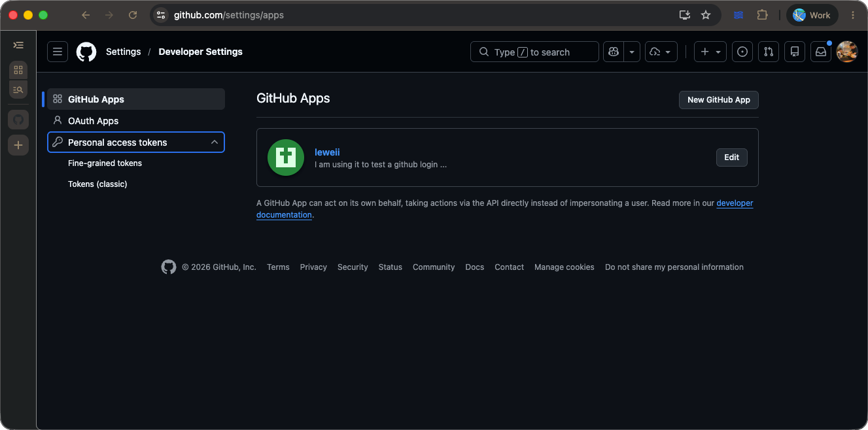This screenshot has height=430, width=868.
Task: Open the Work profile button
Action: click(x=812, y=15)
